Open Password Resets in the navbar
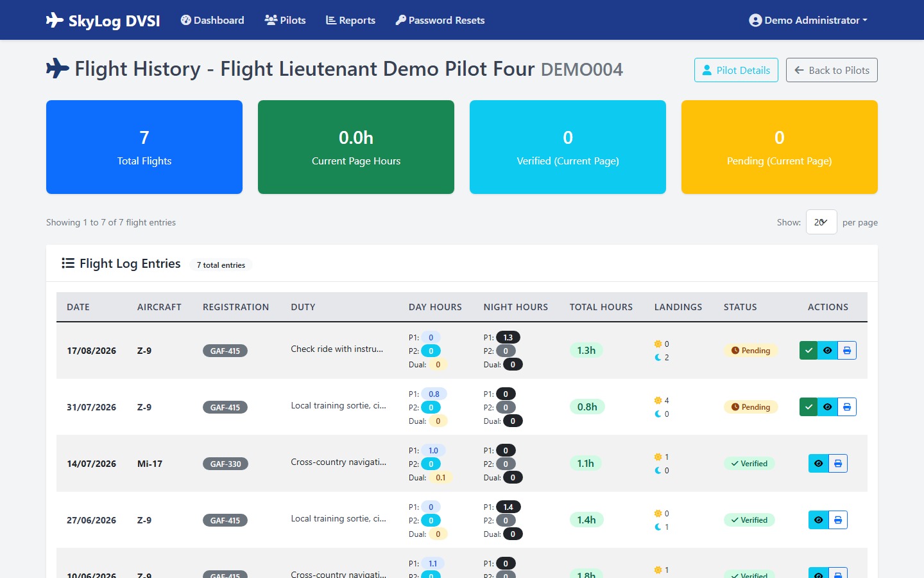The image size is (924, 578). [x=440, y=21]
